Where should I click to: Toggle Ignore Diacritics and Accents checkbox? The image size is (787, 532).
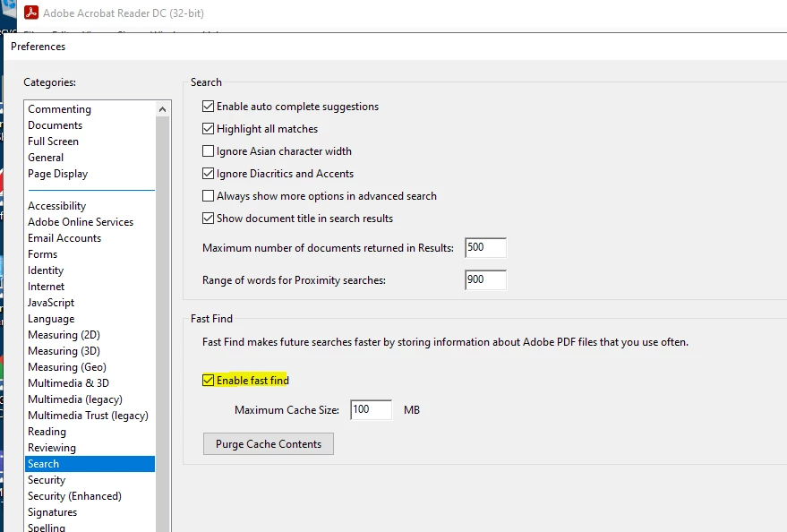coord(208,174)
